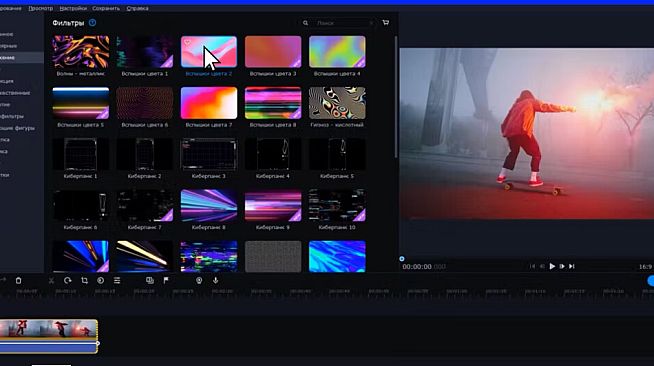Screen dimensions: 654x366
Task: Open the Справка menu
Action: pos(137,8)
